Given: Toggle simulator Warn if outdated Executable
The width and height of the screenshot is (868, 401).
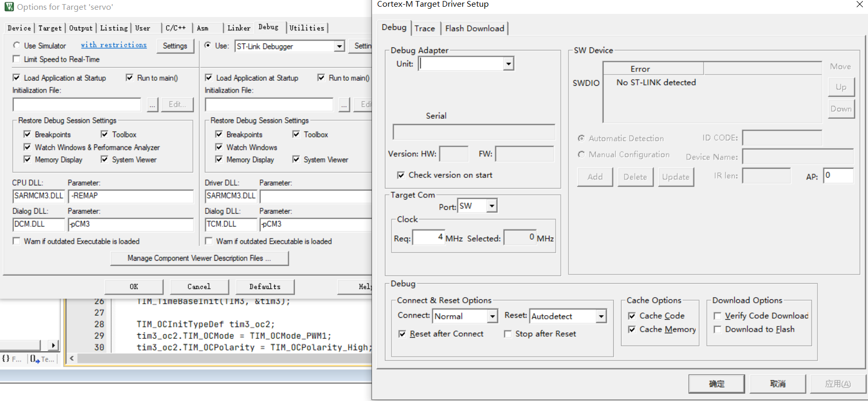Looking at the screenshot, I should (x=16, y=241).
